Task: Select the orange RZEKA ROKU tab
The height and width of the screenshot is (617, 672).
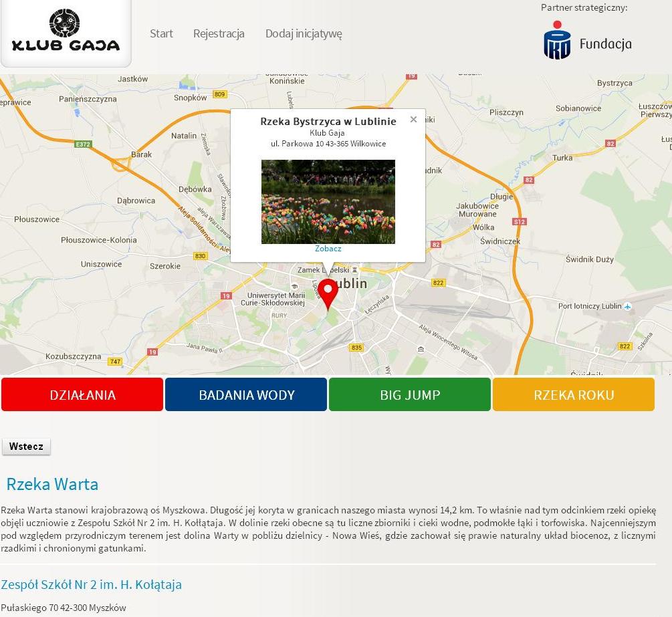Action: [x=574, y=394]
